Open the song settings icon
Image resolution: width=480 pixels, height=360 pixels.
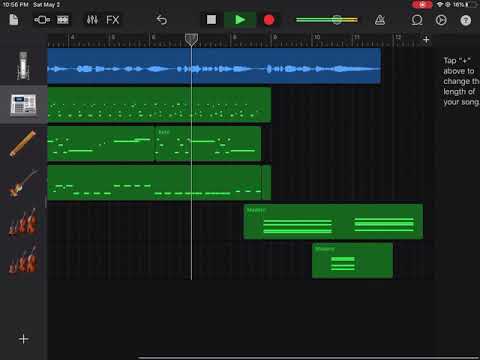(441, 20)
